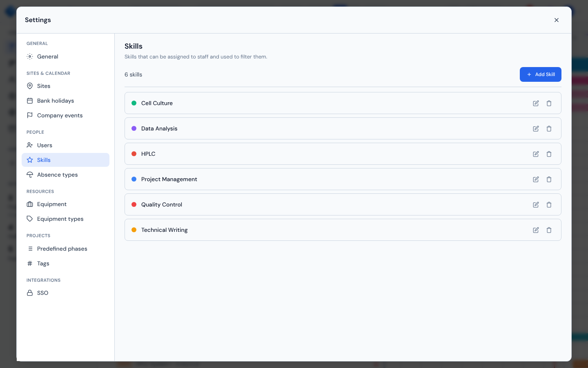This screenshot has width=588, height=368.
Task: Delete the Data Analysis skill
Action: 549,128
